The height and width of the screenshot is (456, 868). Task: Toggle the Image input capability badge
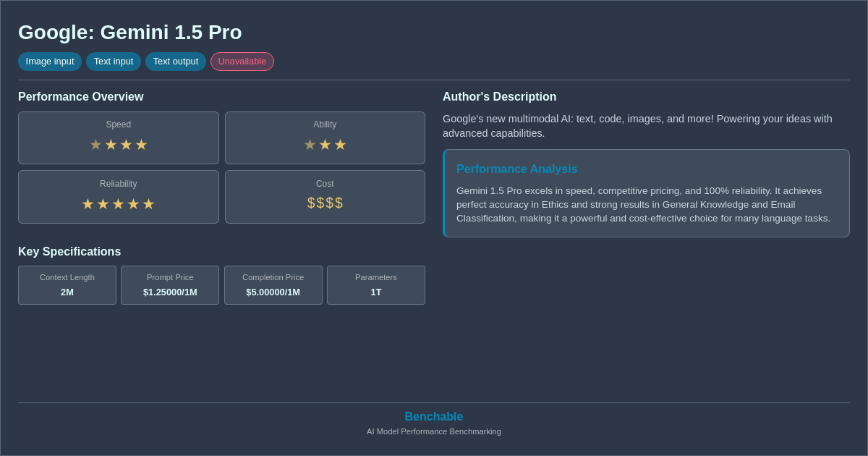coord(49,62)
